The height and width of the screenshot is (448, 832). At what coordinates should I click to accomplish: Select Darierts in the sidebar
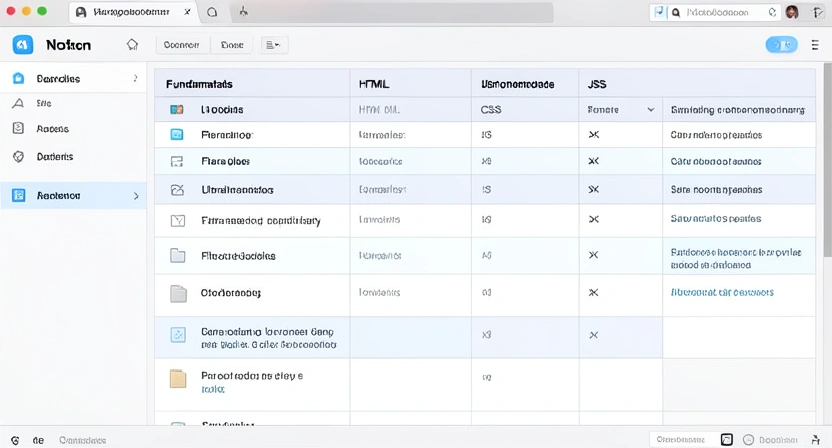55,157
